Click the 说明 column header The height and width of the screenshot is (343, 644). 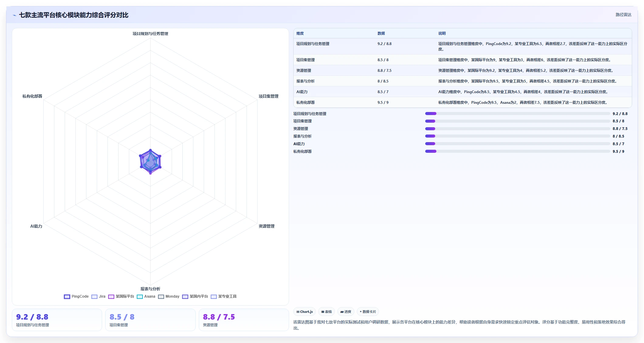442,33
